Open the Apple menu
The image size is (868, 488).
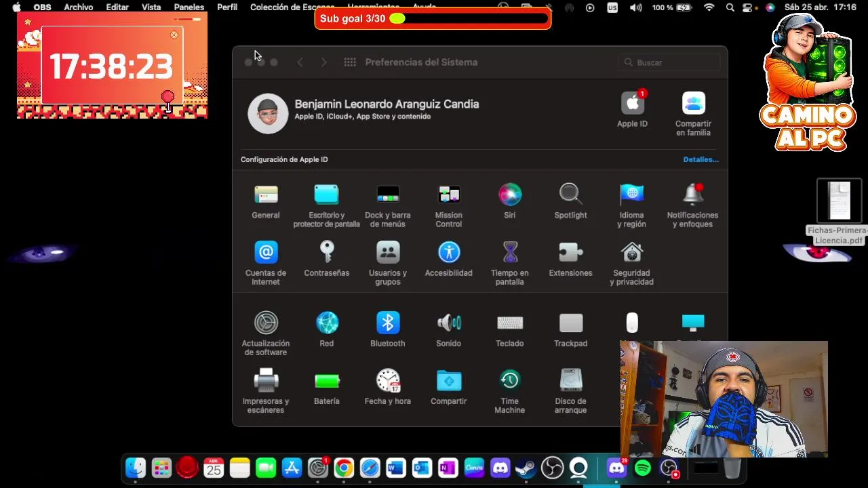coord(16,7)
